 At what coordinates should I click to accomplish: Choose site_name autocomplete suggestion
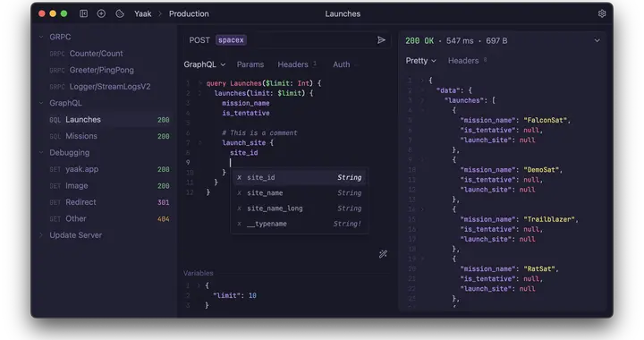[x=300, y=193]
